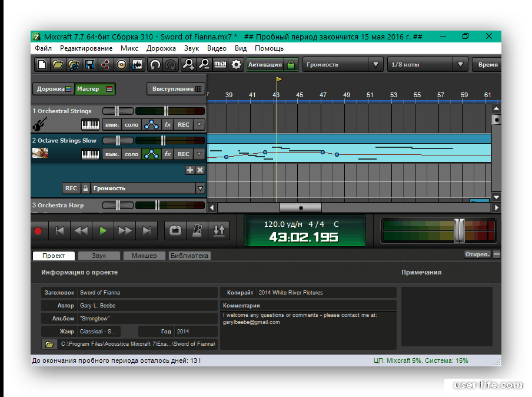Screen dimensions: 532x397
Task: Expand the arrow next to Orchestral Strings REC
Action: [199, 125]
